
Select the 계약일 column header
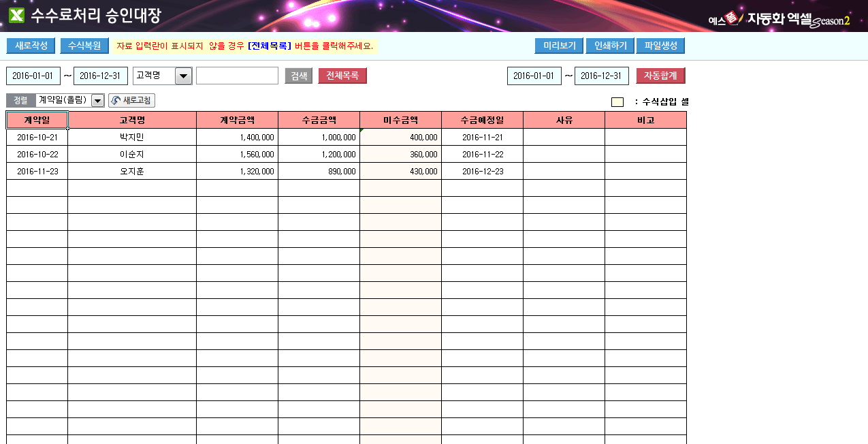point(37,120)
